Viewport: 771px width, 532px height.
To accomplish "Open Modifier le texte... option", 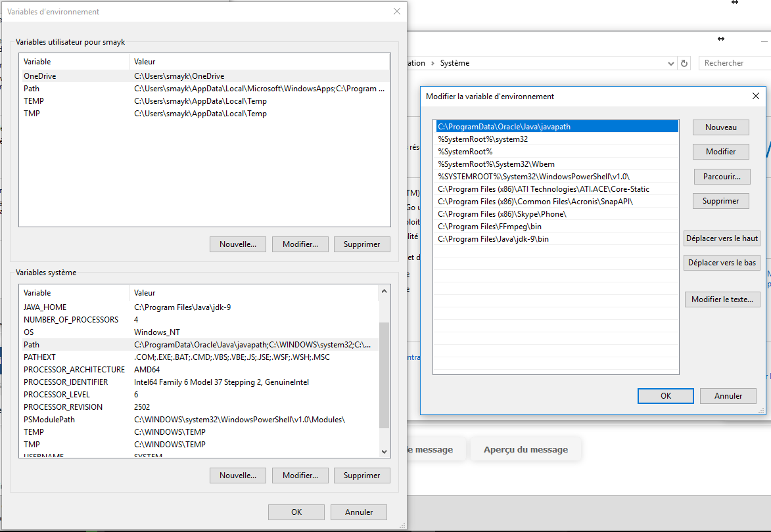I will tap(722, 299).
